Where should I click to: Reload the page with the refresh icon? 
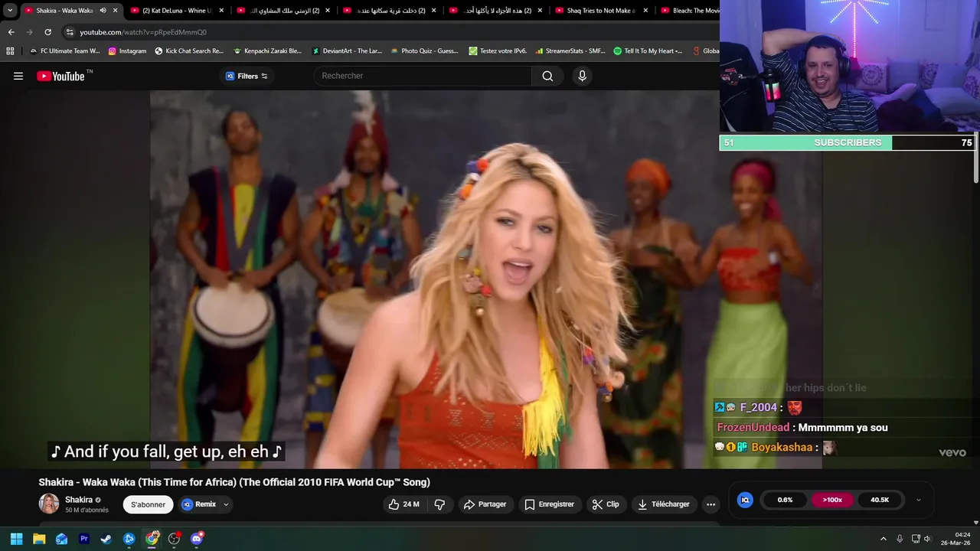[x=47, y=32]
